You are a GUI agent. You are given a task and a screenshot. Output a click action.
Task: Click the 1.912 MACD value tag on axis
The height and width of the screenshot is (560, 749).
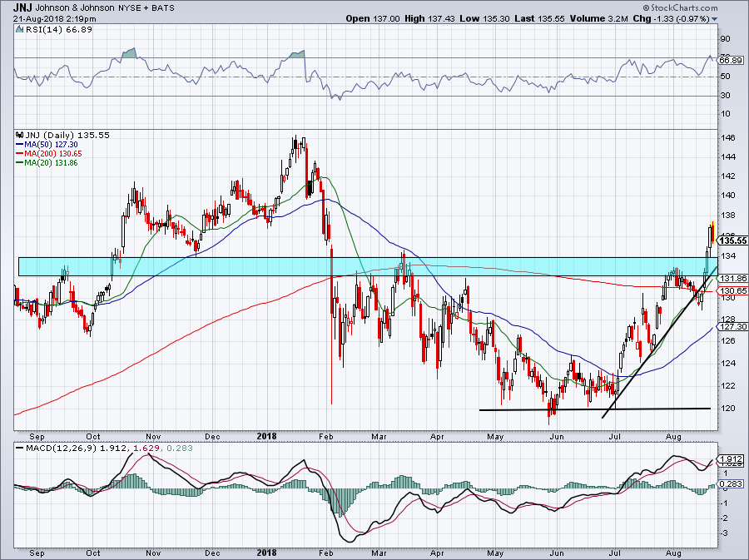(731, 458)
